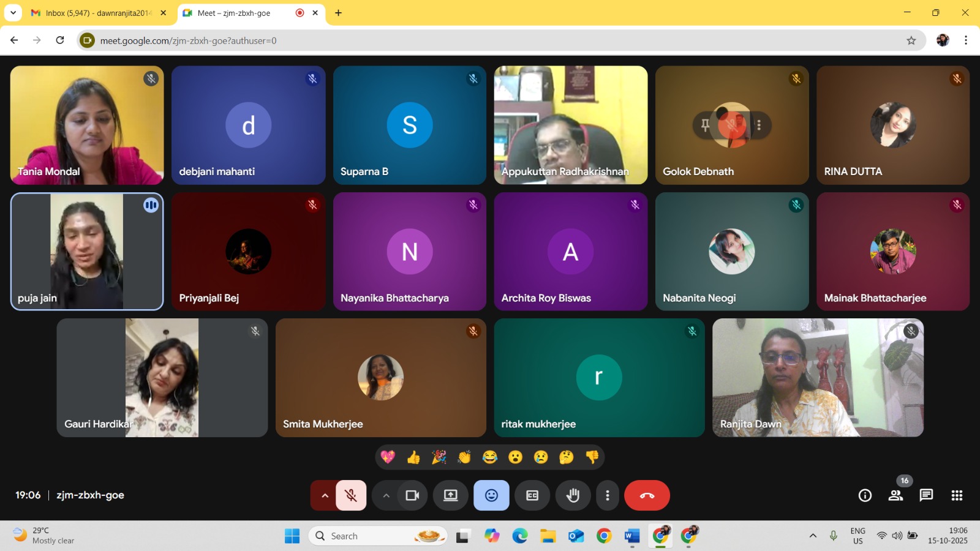Open meeting details info icon
980x551 pixels.
point(865,495)
